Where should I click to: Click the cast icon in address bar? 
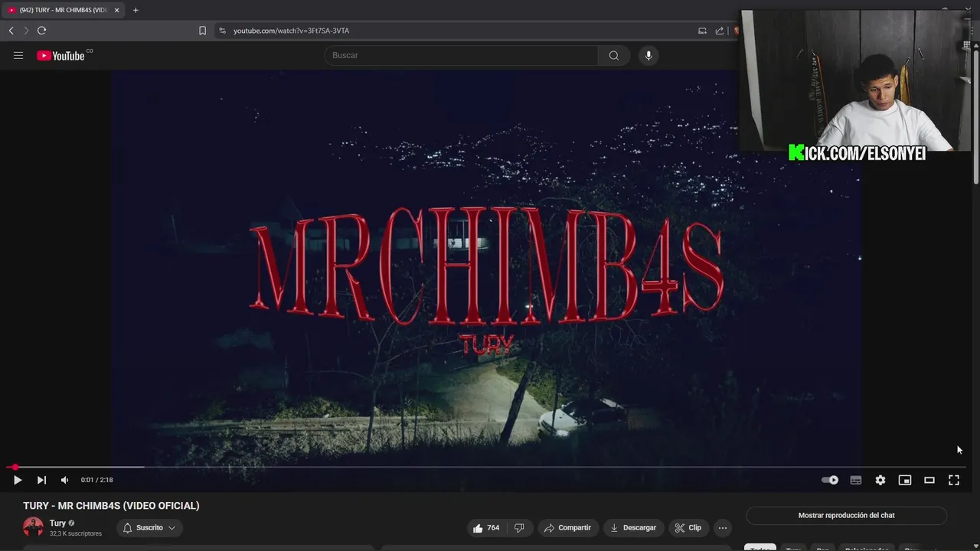702,31
